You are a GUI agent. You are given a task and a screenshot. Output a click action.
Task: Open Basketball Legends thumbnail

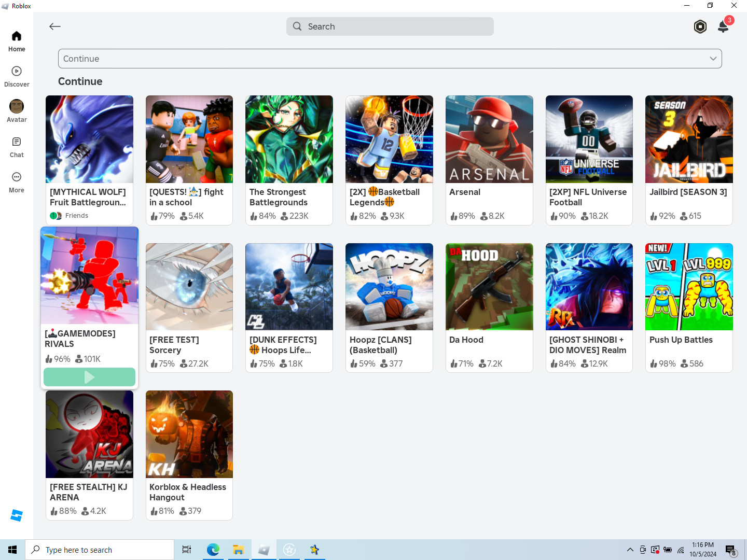click(x=389, y=139)
